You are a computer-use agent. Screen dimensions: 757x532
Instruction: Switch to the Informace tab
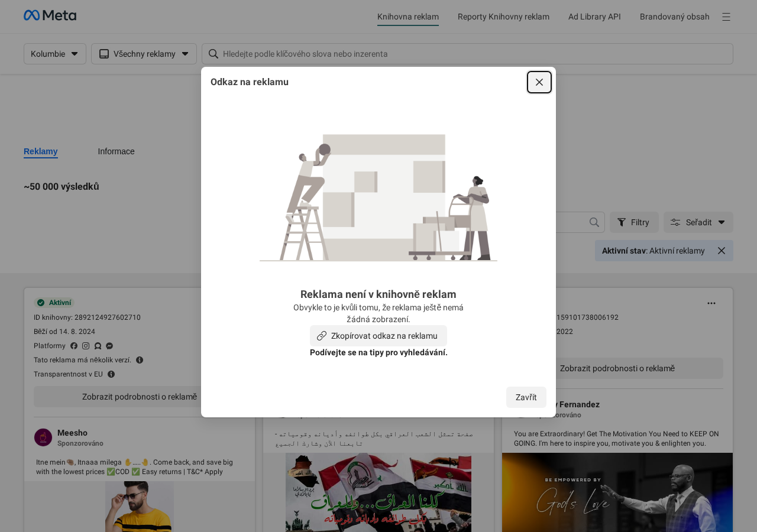[x=116, y=151]
